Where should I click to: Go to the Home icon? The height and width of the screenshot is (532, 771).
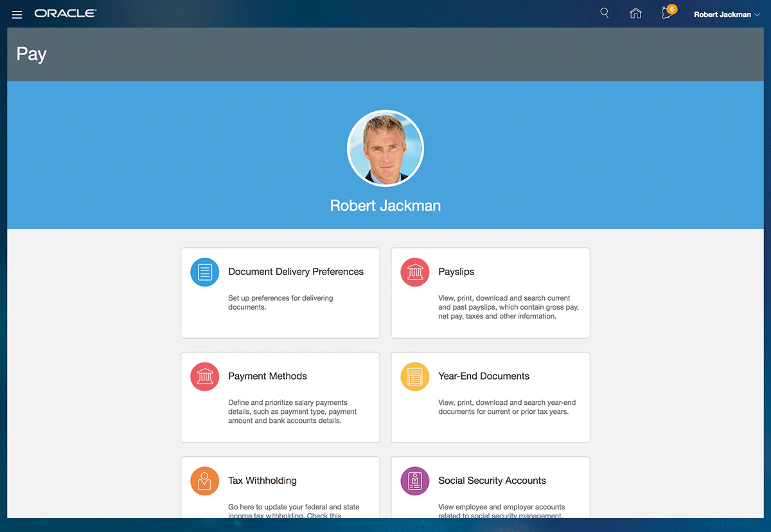point(635,13)
